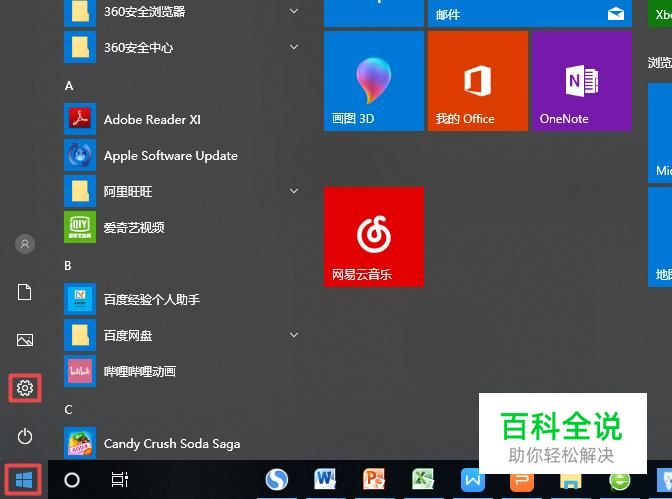Select the Candy Crush Soda Saga label
This screenshot has width=672, height=499.
point(172,444)
